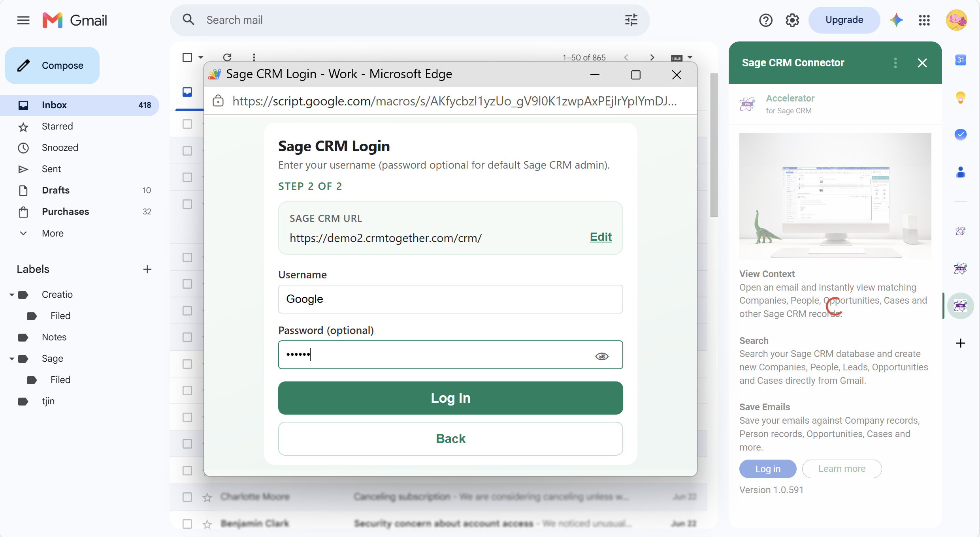Open Google Keep in side panel
980x537 pixels.
pyautogui.click(x=961, y=97)
